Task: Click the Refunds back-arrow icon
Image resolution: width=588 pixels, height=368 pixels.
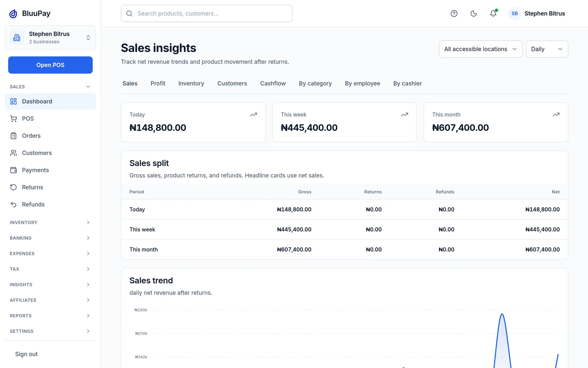Action: pyautogui.click(x=13, y=204)
